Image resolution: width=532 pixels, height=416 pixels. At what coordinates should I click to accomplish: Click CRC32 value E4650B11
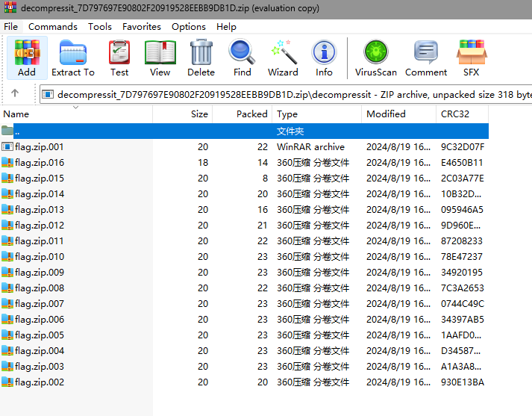(x=462, y=162)
